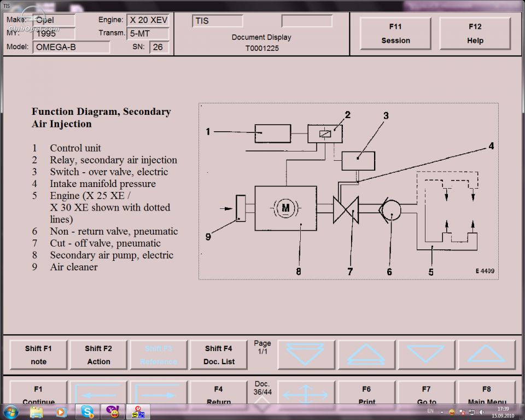Open Windows Explorer from the taskbar

(37, 412)
